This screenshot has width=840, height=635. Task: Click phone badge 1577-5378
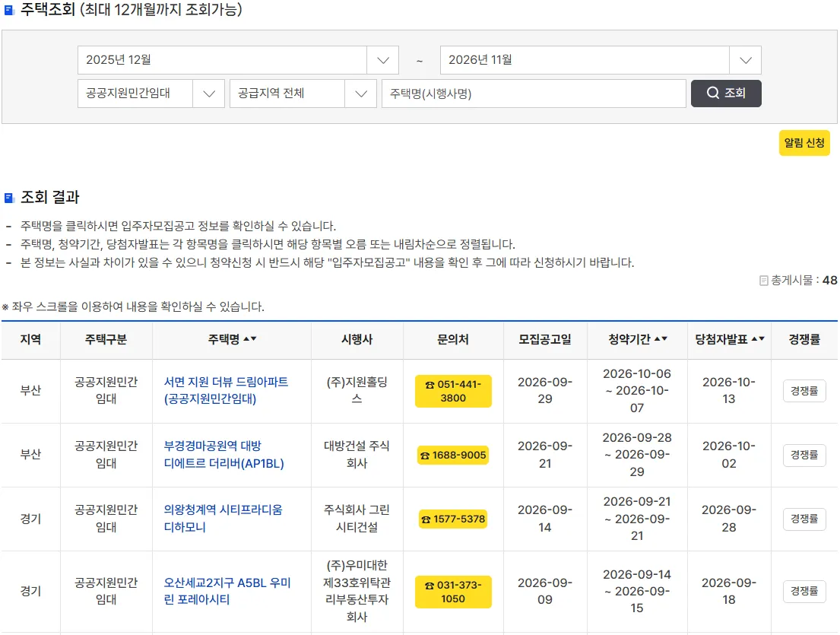(x=453, y=519)
